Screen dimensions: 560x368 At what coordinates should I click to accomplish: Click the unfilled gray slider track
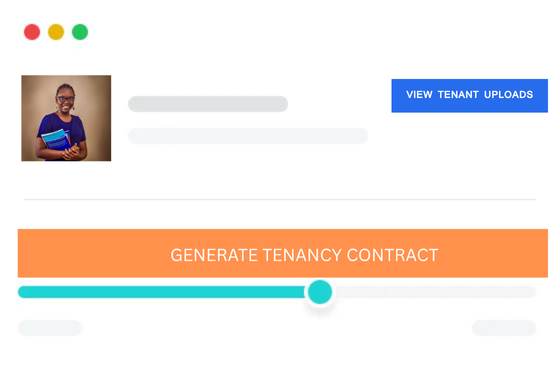(x=434, y=292)
